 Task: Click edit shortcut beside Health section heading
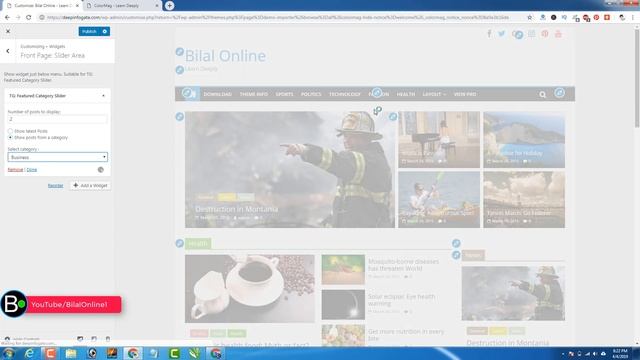click(x=180, y=243)
